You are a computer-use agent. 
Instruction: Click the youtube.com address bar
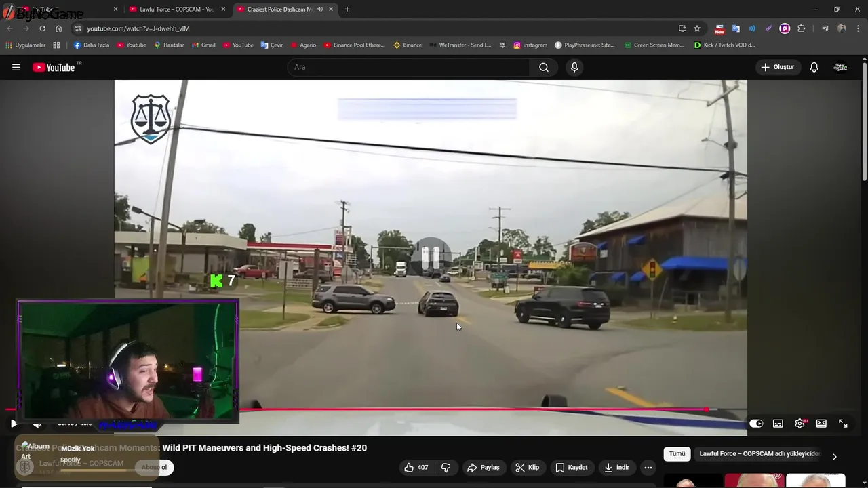click(380, 28)
